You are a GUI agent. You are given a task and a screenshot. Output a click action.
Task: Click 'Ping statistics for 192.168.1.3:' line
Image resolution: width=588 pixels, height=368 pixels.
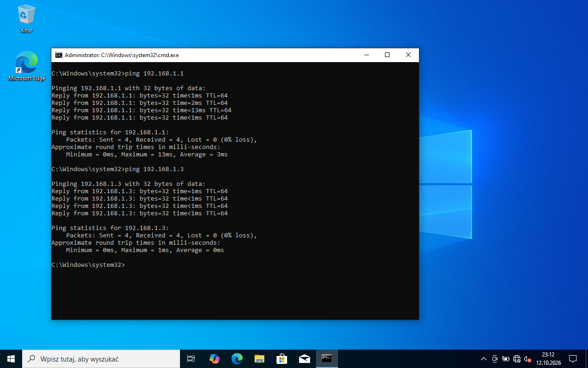click(110, 228)
